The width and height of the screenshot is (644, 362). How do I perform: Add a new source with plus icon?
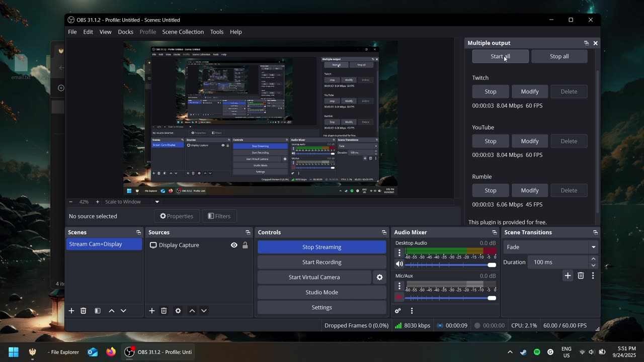click(152, 311)
